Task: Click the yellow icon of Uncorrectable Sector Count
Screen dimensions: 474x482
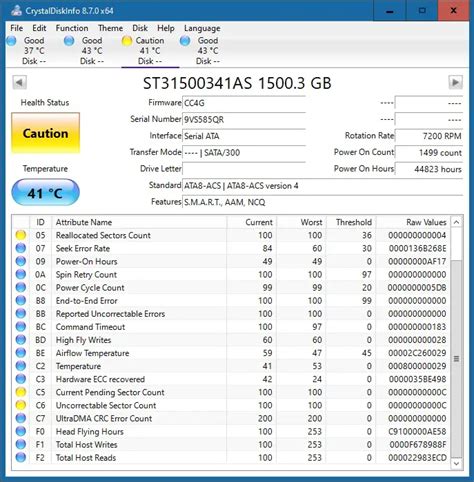Action: coord(21,405)
